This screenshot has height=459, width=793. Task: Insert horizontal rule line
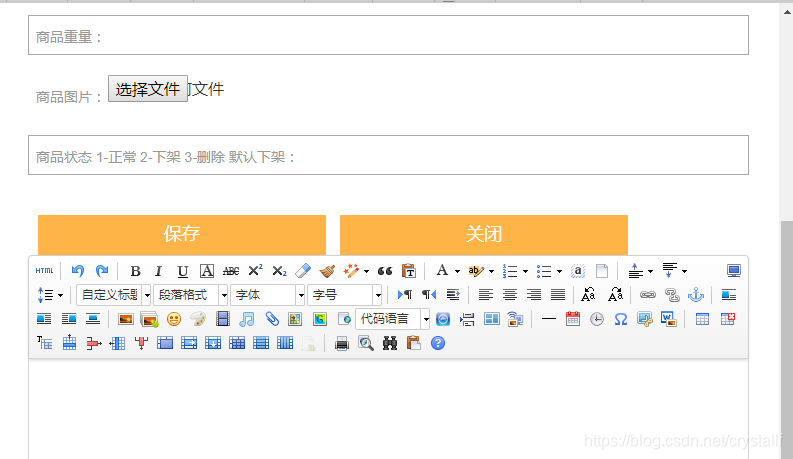[549, 319]
